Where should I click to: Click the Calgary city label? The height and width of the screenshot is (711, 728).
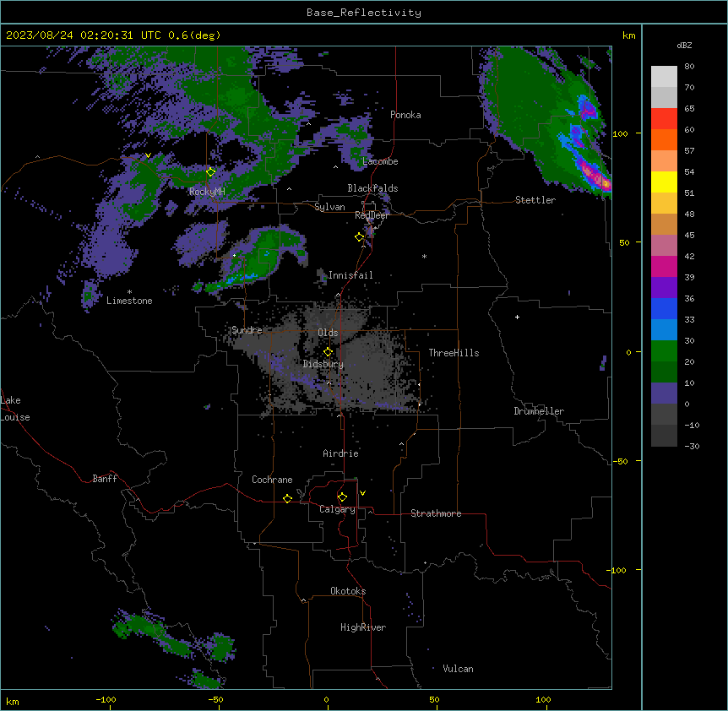point(337,509)
